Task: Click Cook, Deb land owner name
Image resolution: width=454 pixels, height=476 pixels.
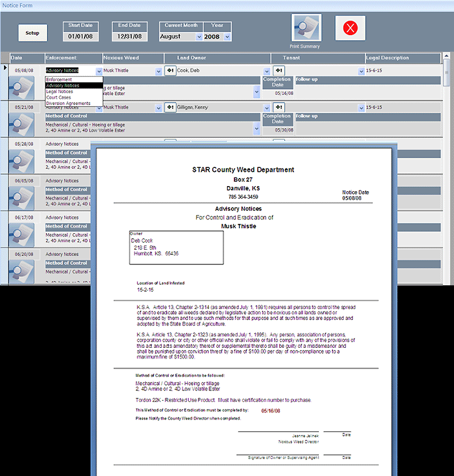Action: coord(188,70)
